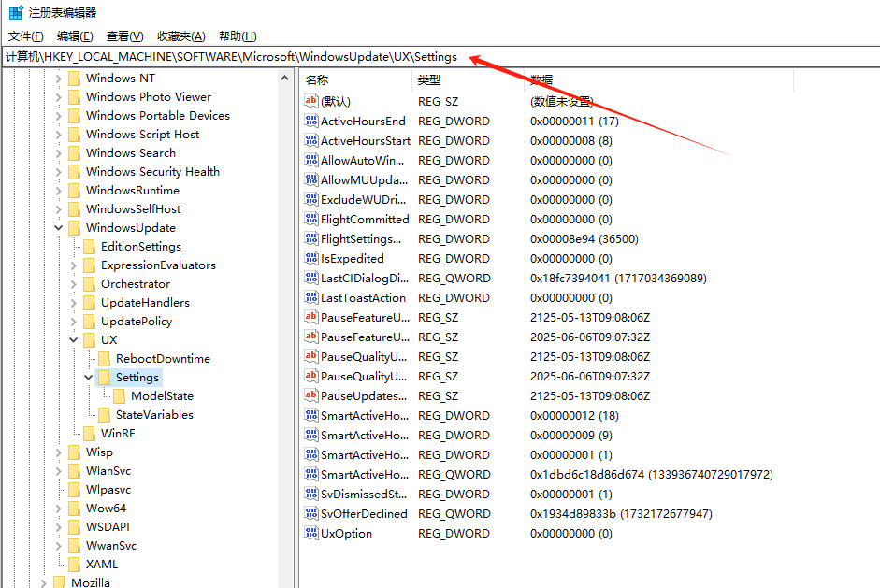Viewport: 880px width, 588px height.
Task: Click the DWORD icon of SvDismissedSt...
Action: tap(310, 494)
